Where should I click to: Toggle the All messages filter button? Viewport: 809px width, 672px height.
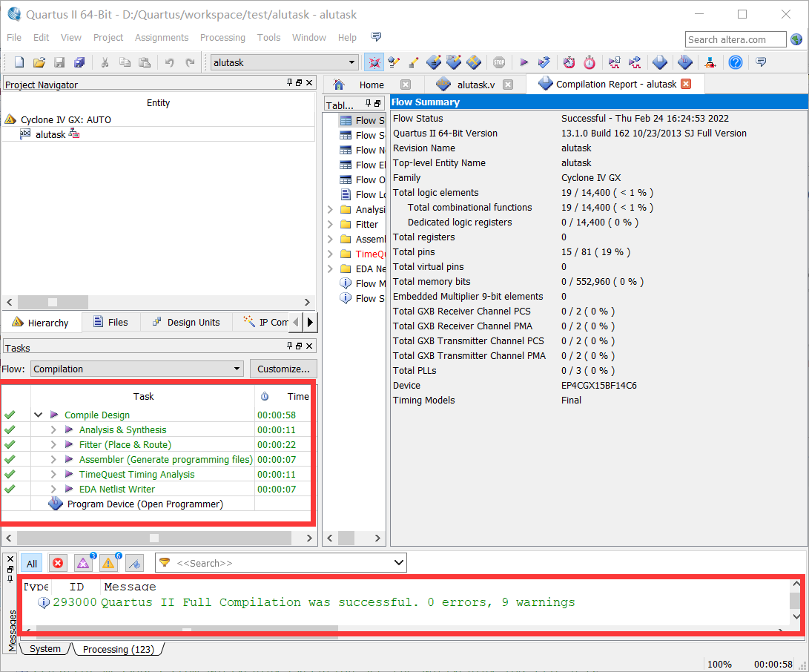[32, 563]
